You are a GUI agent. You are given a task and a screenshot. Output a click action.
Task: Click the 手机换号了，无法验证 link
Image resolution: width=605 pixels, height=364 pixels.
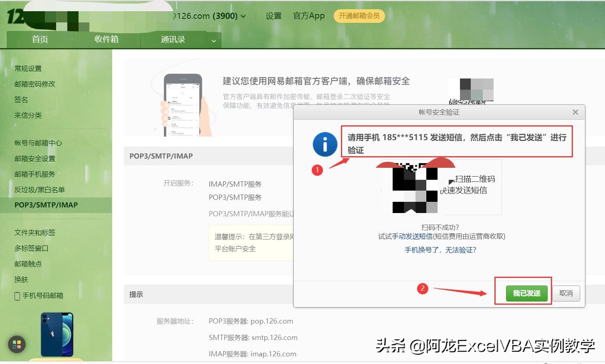440,249
